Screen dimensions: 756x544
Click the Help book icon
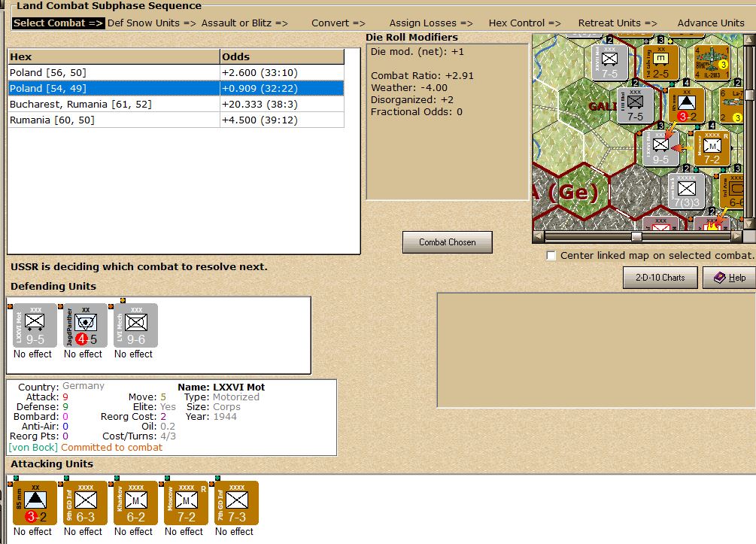[x=719, y=278]
